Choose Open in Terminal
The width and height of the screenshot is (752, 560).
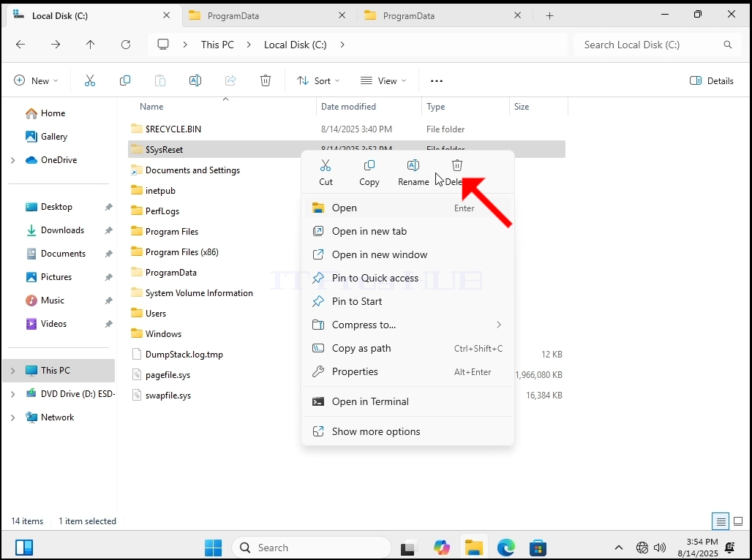coord(407,402)
